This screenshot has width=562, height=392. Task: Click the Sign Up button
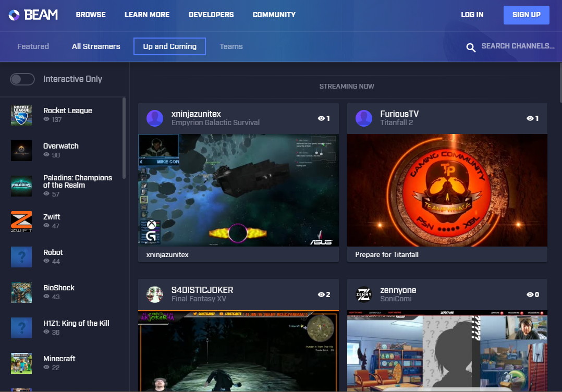click(x=526, y=15)
